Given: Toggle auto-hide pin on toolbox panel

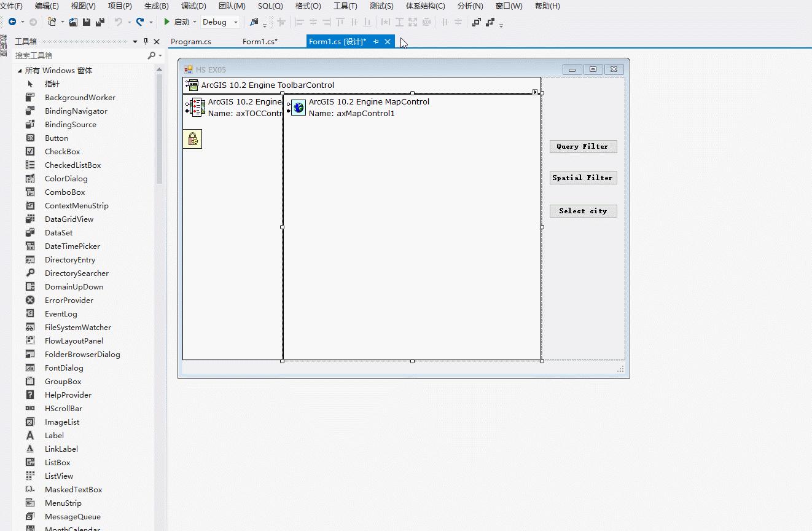Looking at the screenshot, I should click(x=146, y=42).
